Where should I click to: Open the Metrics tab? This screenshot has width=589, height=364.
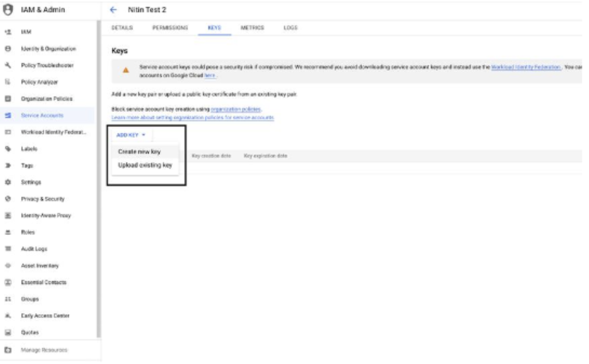252,28
